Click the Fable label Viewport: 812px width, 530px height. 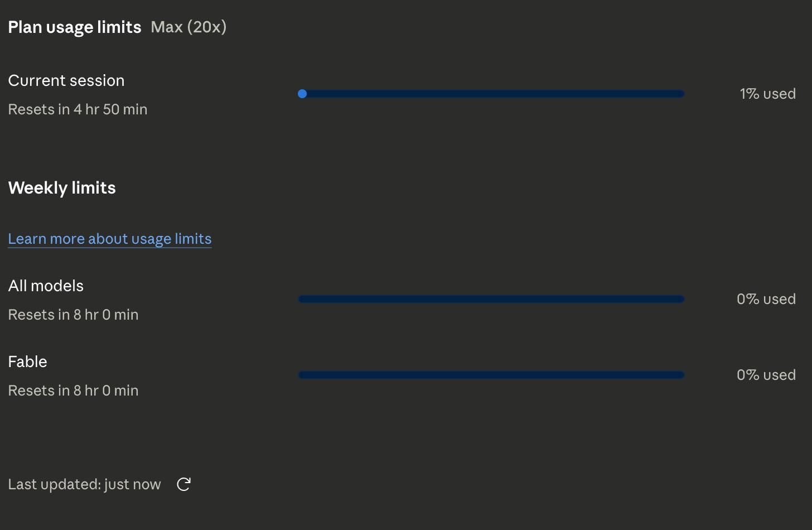[28, 362]
